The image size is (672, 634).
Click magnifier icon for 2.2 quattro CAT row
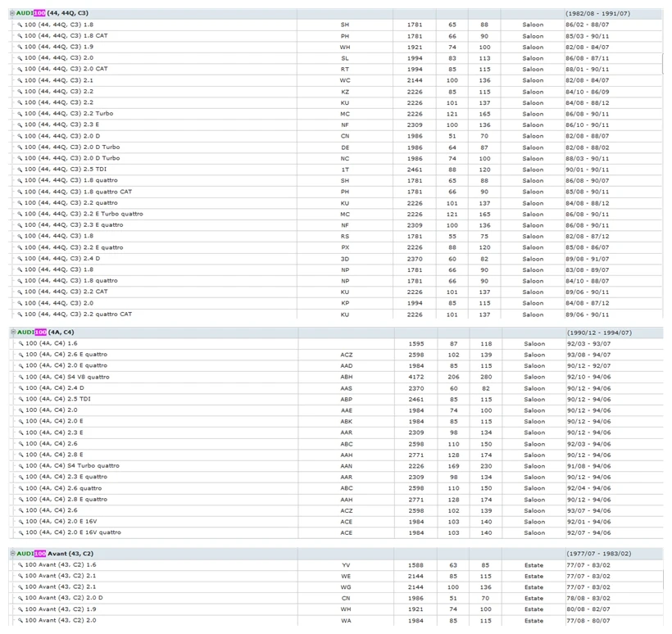(x=20, y=315)
